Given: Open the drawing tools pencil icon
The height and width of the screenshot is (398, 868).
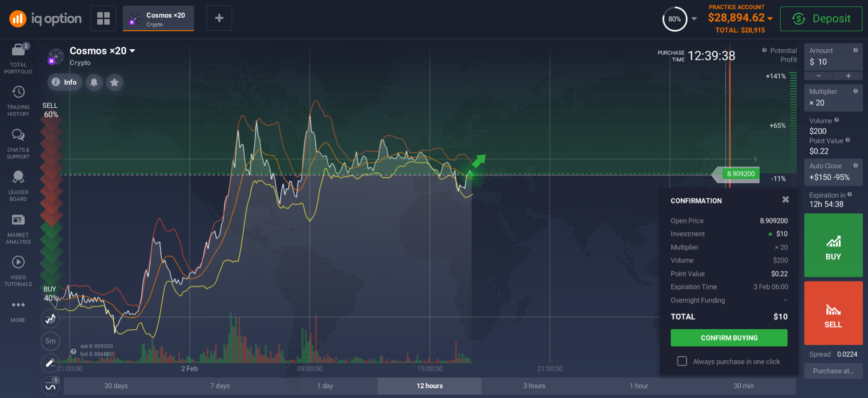Looking at the screenshot, I should (x=51, y=363).
